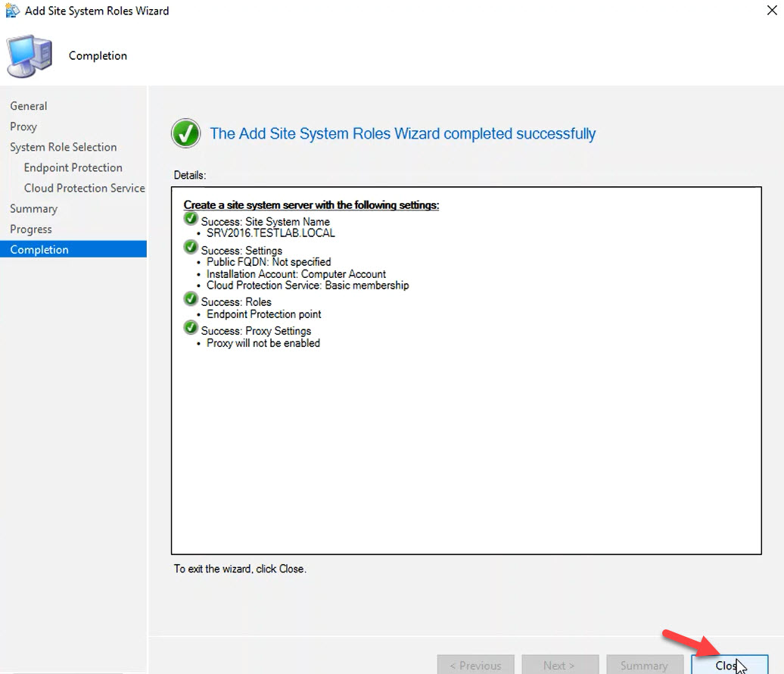Image resolution: width=784 pixels, height=674 pixels.
Task: Open the System Role Selection step
Action: (x=64, y=146)
